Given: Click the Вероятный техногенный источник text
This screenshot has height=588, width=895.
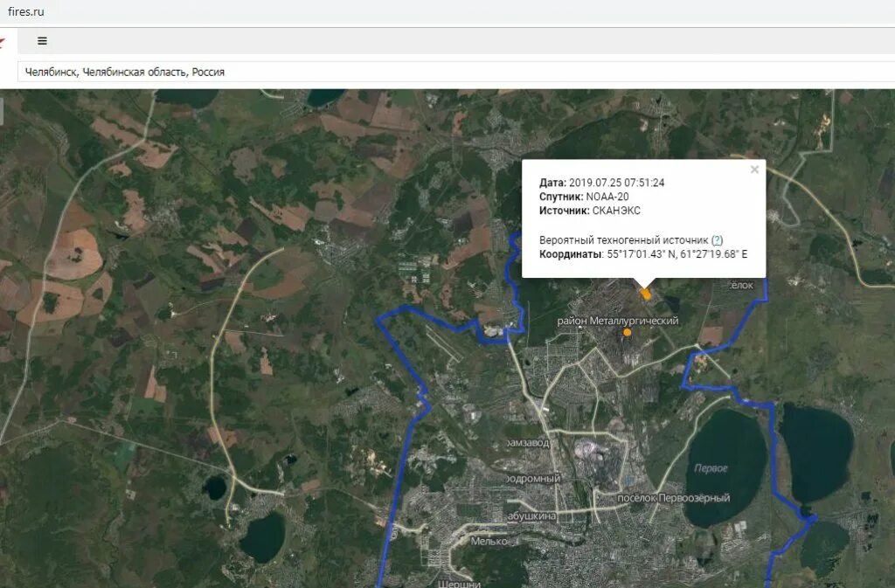Looking at the screenshot, I should pyautogui.click(x=623, y=240).
